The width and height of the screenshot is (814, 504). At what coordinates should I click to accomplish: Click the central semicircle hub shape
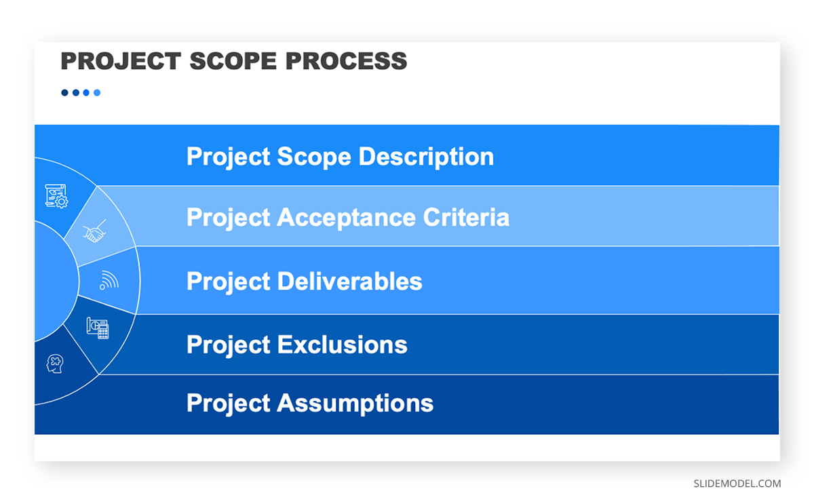click(x=50, y=281)
